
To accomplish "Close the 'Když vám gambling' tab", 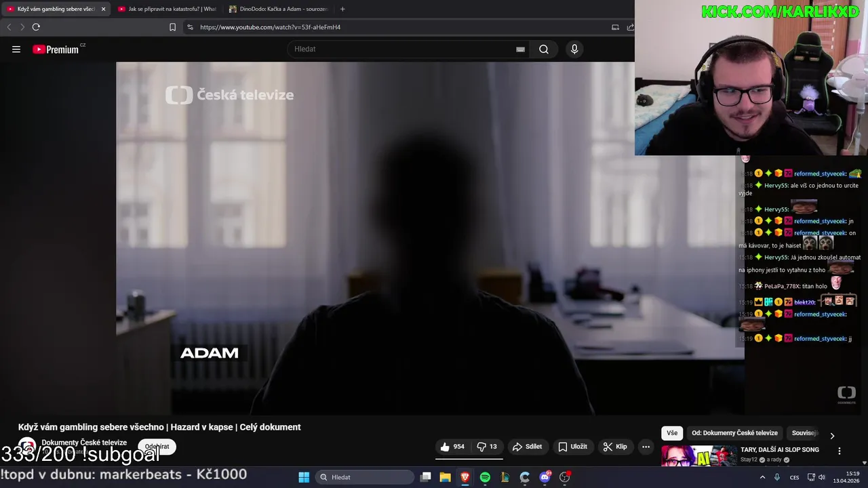I will tap(103, 9).
